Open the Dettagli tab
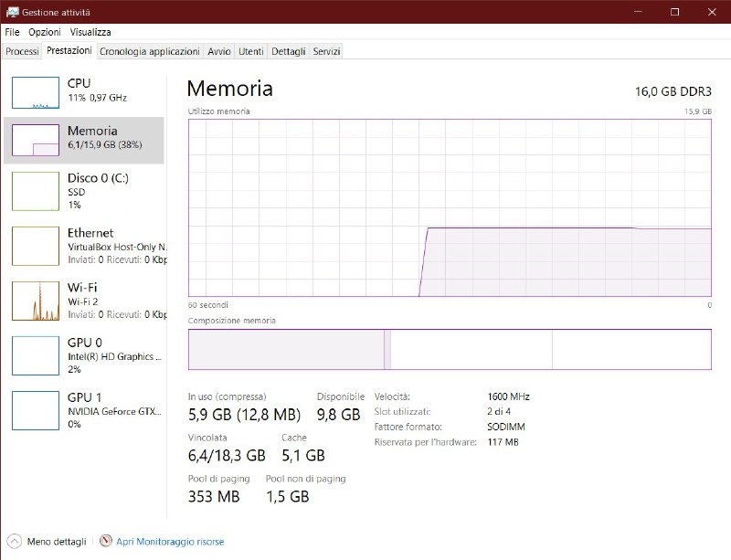The height and width of the screenshot is (560, 731). [288, 51]
